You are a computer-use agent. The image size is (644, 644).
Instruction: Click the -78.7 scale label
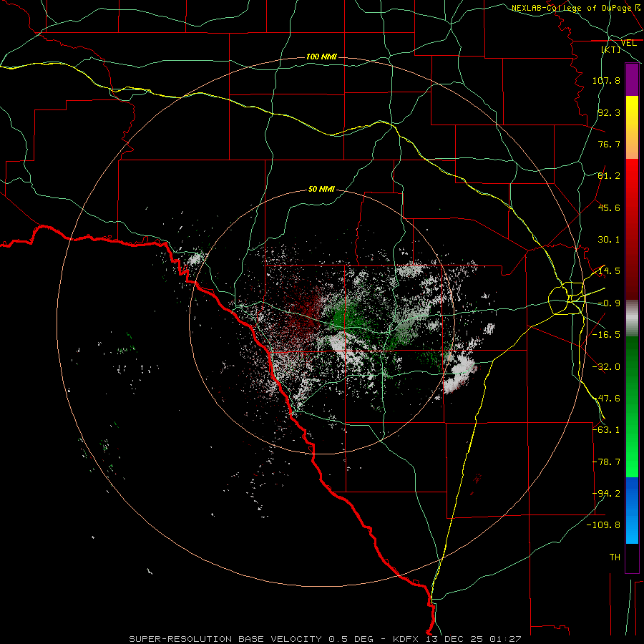pyautogui.click(x=606, y=462)
